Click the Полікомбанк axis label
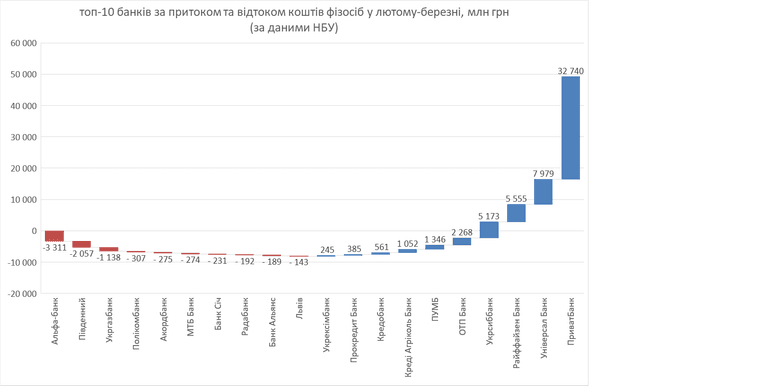Viewport: 764px width, 386px height. click(136, 324)
